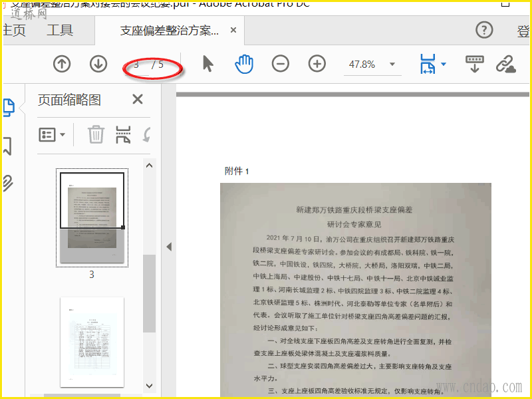
Task: Collapse the navigation pane with left triangle
Action: [x=169, y=247]
